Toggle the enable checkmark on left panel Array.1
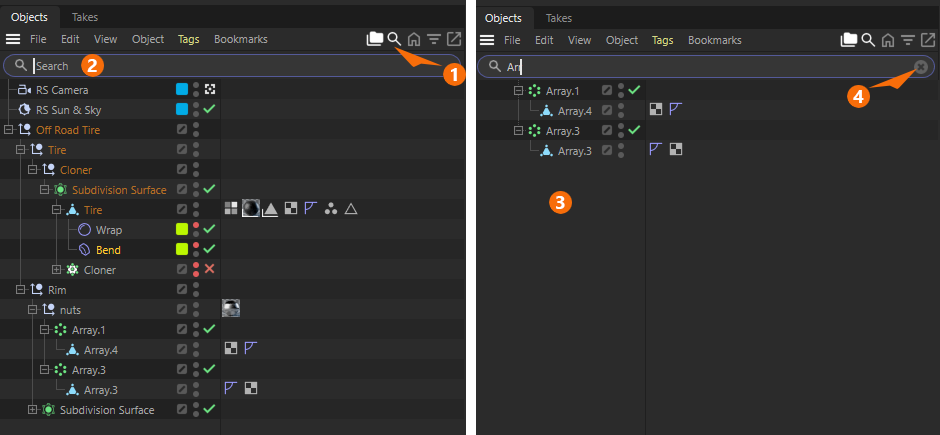 [209, 329]
